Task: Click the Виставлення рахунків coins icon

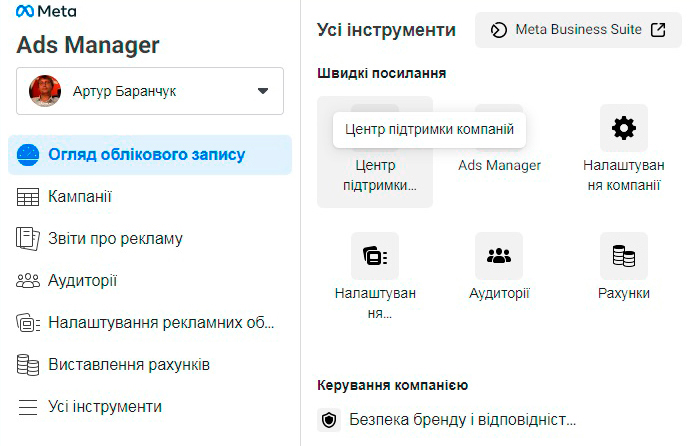Action: tap(28, 365)
